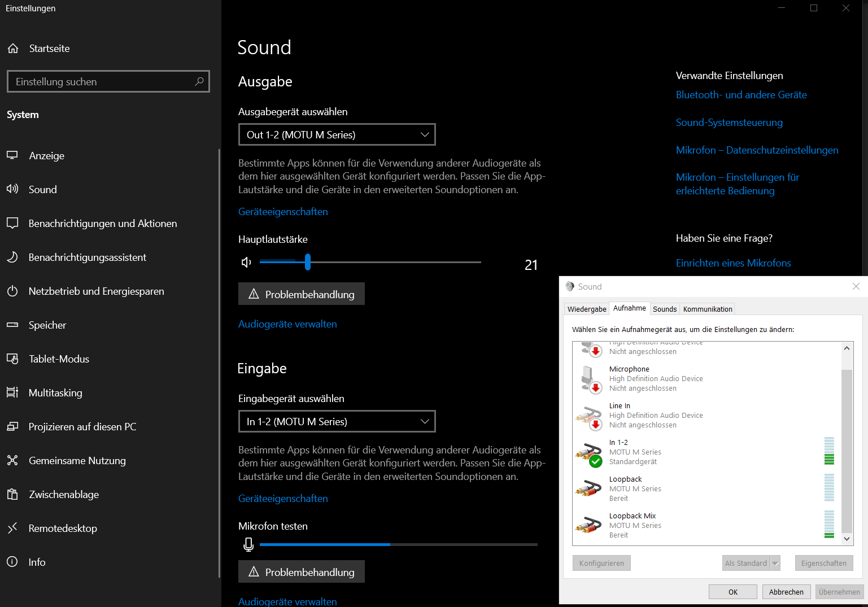
Task: Click the recording list scrollbar up arrow
Action: coord(847,348)
